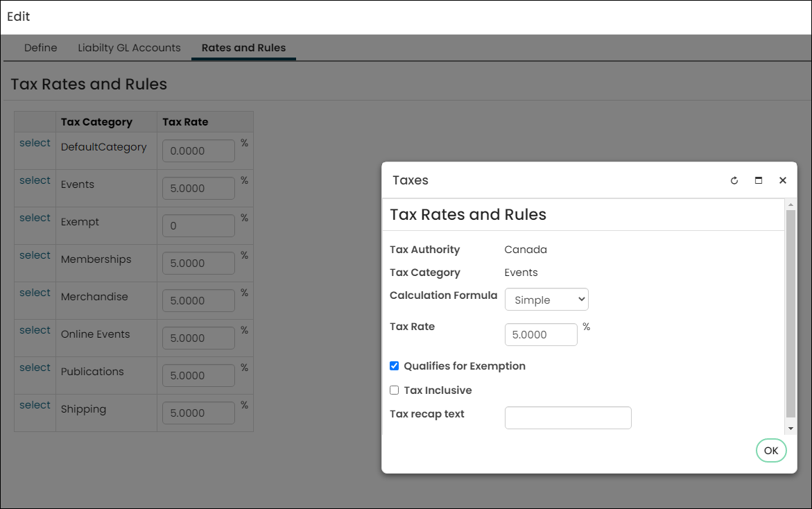Click select link for Online Events row
The width and height of the screenshot is (812, 509).
point(35,330)
